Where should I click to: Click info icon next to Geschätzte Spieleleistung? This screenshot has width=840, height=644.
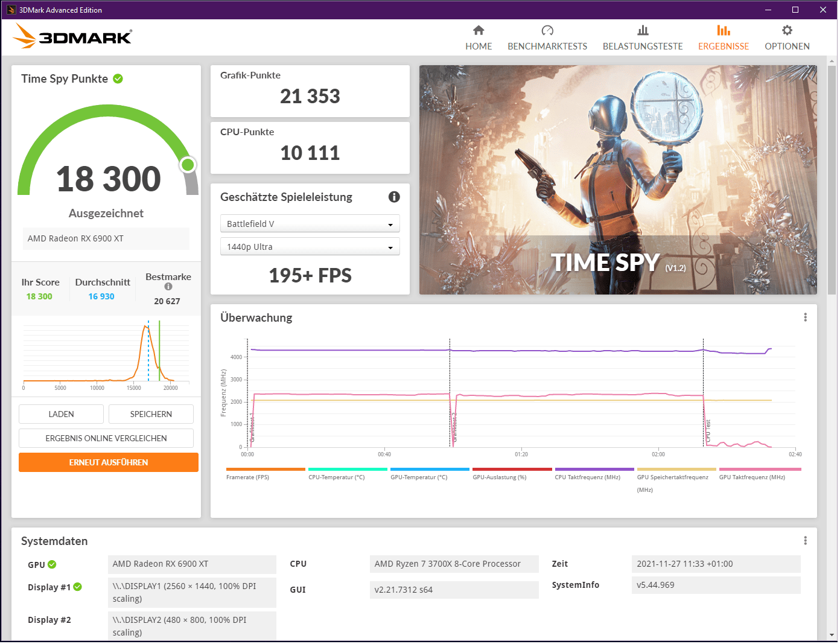[x=394, y=197]
